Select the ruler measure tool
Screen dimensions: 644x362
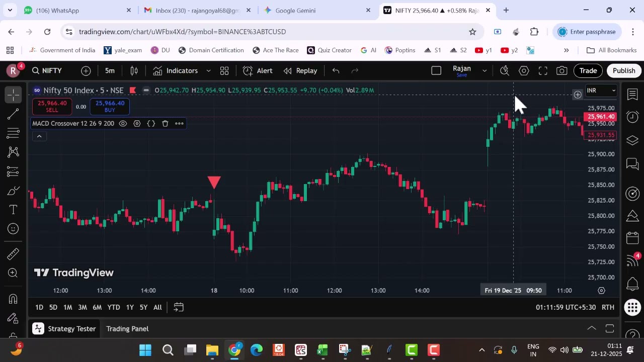pyautogui.click(x=14, y=254)
